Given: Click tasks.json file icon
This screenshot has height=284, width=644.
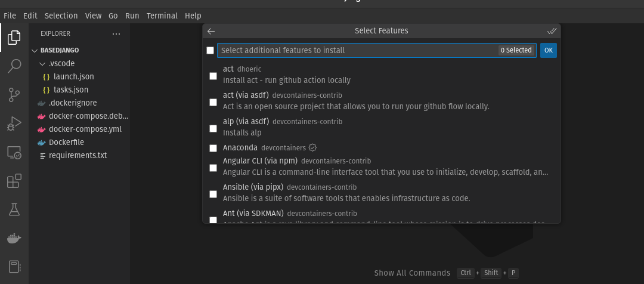Looking at the screenshot, I should [x=47, y=90].
